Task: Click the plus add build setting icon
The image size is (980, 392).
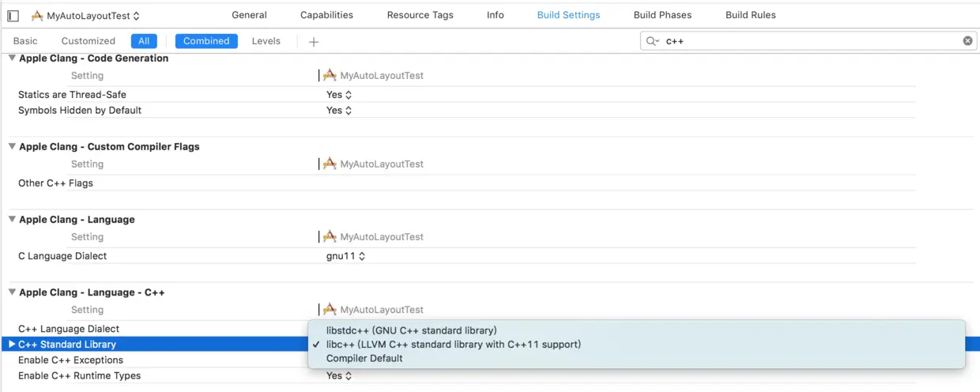Action: (x=314, y=42)
